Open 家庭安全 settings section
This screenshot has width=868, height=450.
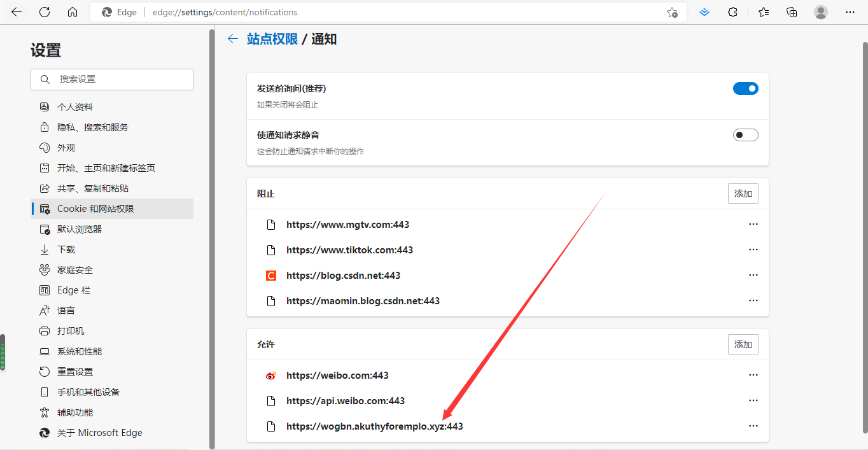[112, 270]
